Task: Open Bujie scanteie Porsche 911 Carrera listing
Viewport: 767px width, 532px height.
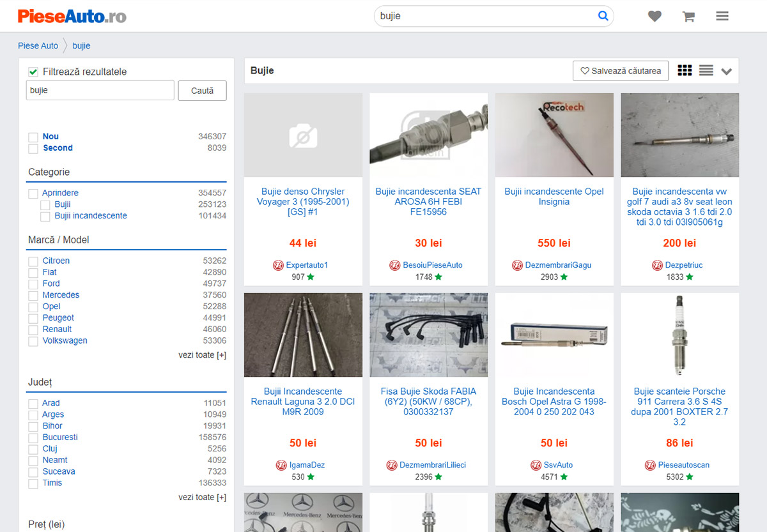Action: (x=680, y=407)
